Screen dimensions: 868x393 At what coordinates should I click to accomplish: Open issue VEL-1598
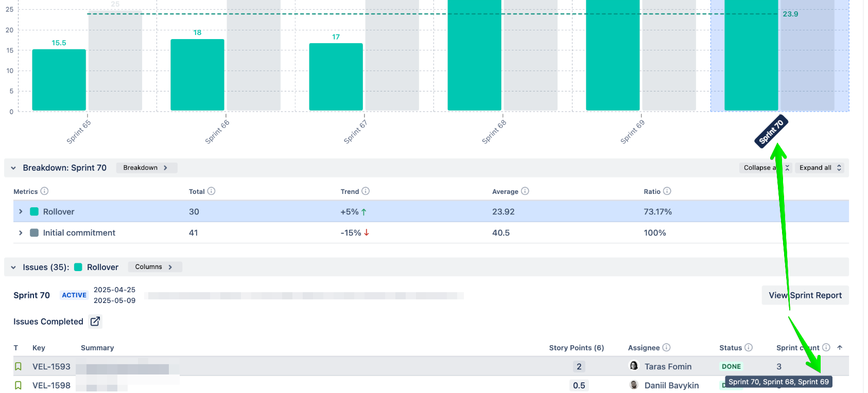point(51,385)
